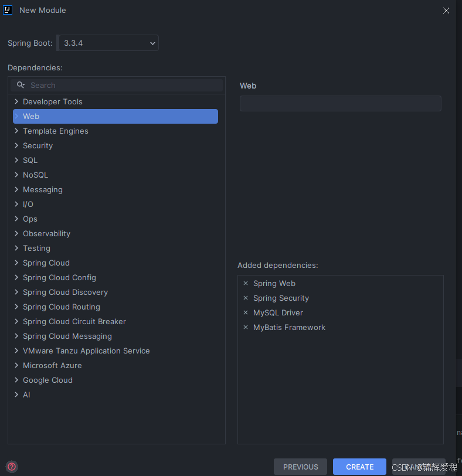
Task: Expand the Developer Tools category
Action: [x=16, y=101]
